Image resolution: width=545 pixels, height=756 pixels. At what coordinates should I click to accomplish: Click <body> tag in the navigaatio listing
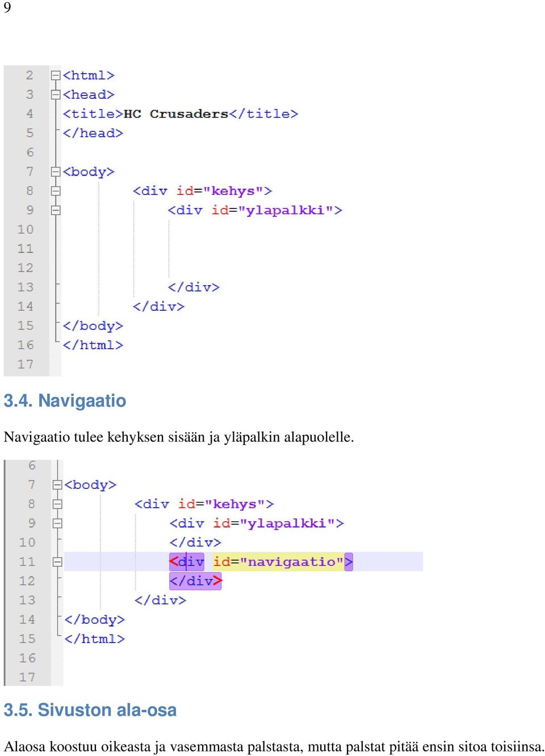tap(90, 485)
